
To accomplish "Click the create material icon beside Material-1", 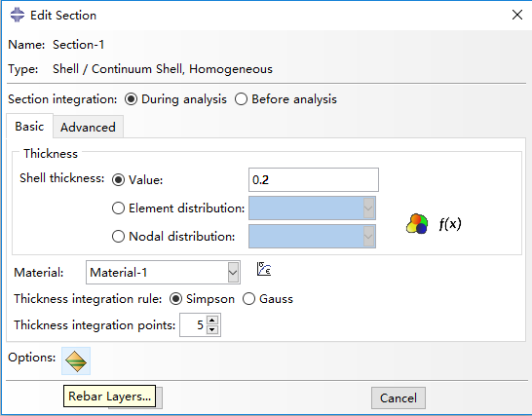I will pos(264,269).
